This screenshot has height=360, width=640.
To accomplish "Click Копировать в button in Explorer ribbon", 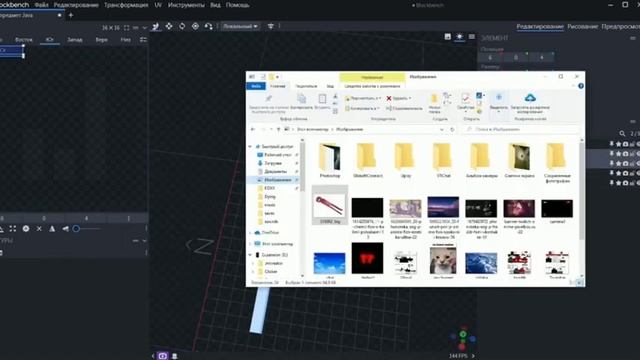I will coord(362,109).
